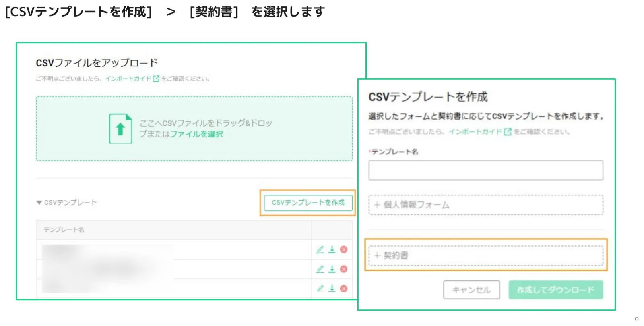Add 個人情報フォーム to the template
This screenshot has width=644, height=326.
tap(486, 205)
